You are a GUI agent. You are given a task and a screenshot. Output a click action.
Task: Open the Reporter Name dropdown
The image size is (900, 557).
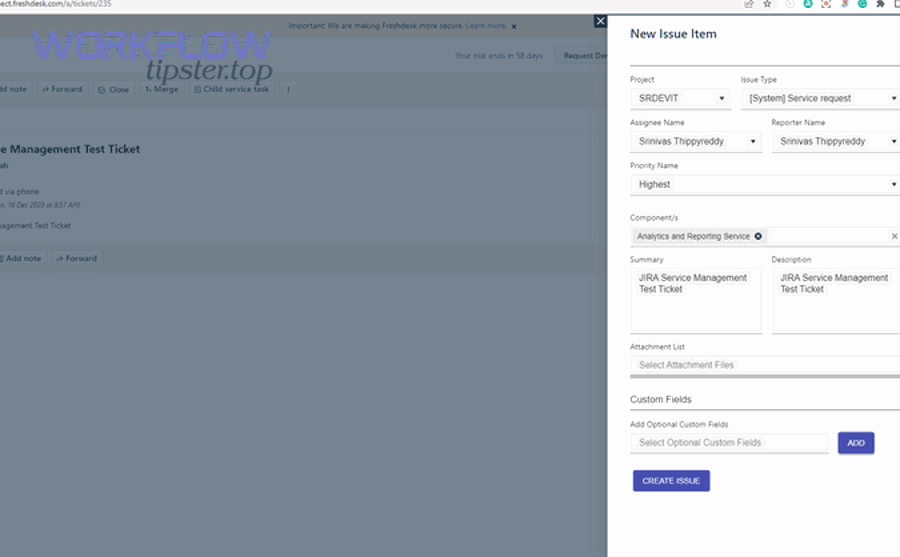836,141
